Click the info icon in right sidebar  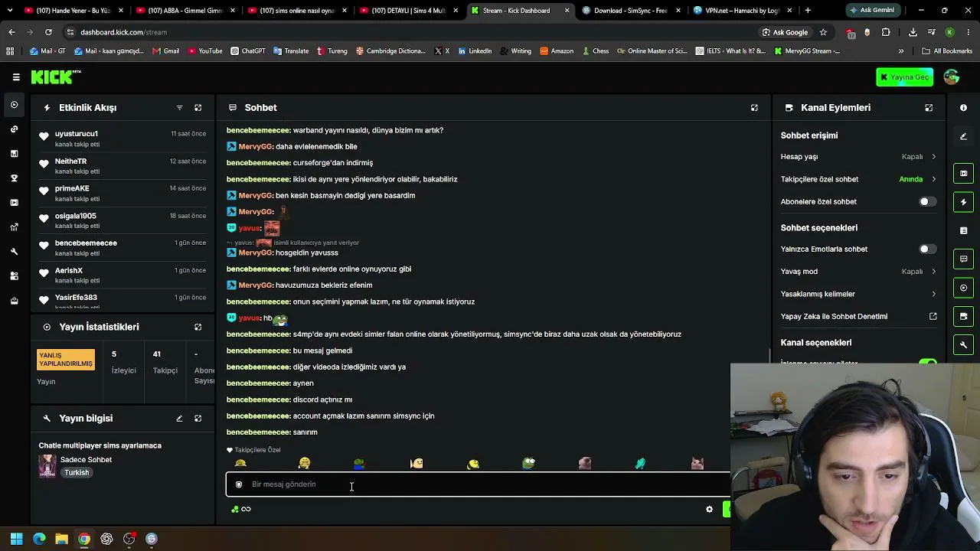coord(964,108)
